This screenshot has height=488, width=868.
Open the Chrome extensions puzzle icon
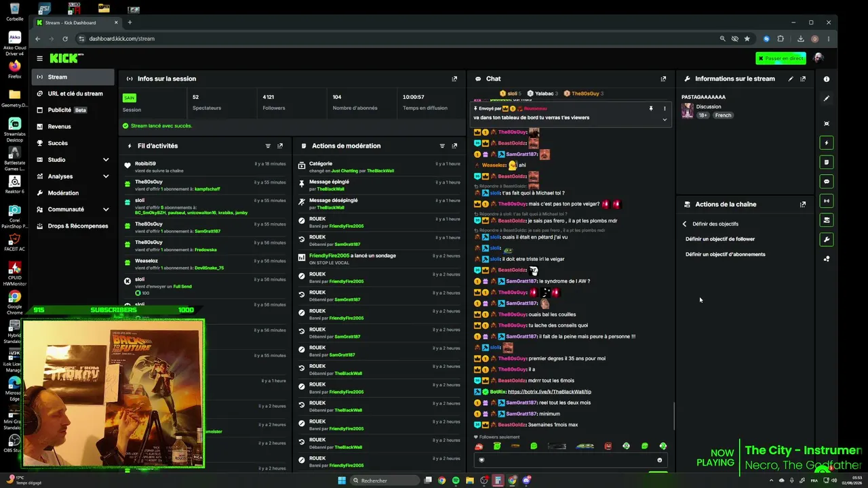coord(781,39)
